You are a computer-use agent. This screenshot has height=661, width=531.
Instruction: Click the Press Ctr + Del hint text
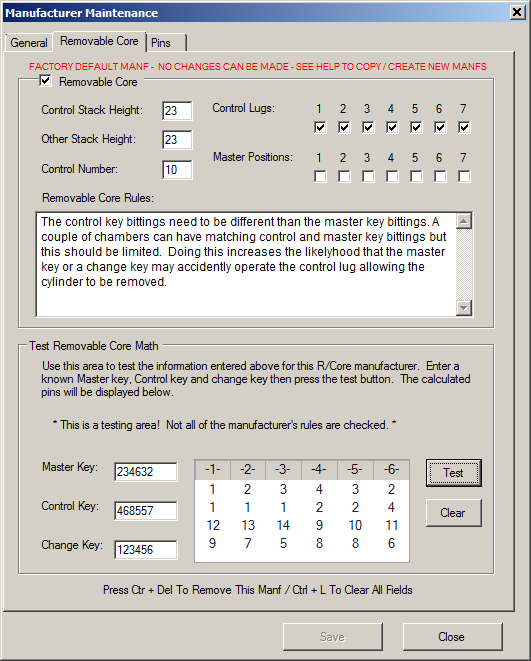tap(257, 590)
